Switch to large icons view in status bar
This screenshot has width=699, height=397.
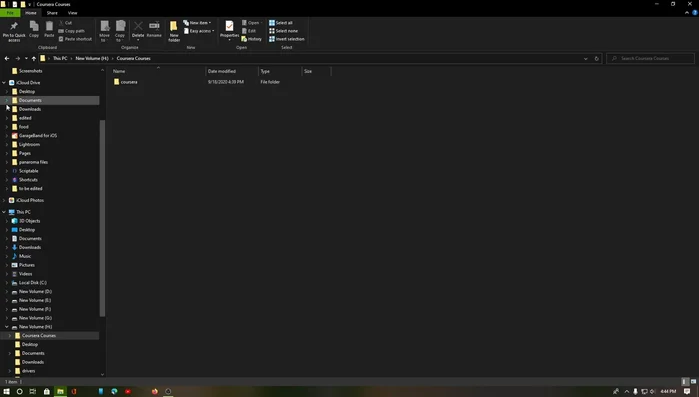[x=693, y=382]
